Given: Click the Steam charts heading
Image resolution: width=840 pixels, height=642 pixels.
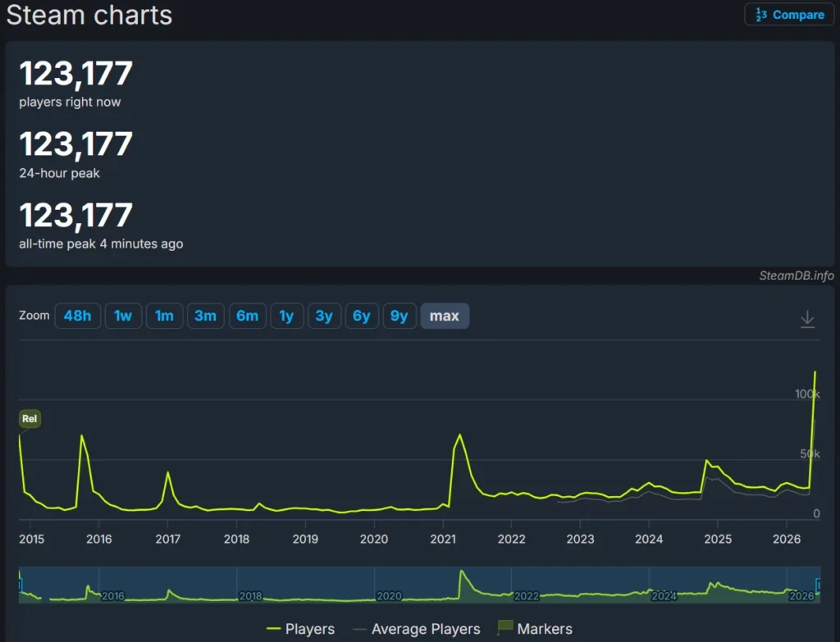Looking at the screenshot, I should (x=89, y=15).
